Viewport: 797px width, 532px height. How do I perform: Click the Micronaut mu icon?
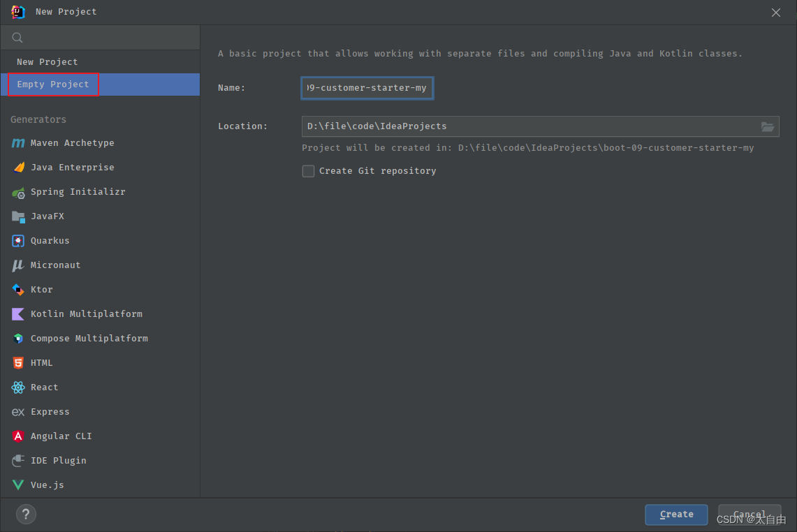(x=17, y=265)
